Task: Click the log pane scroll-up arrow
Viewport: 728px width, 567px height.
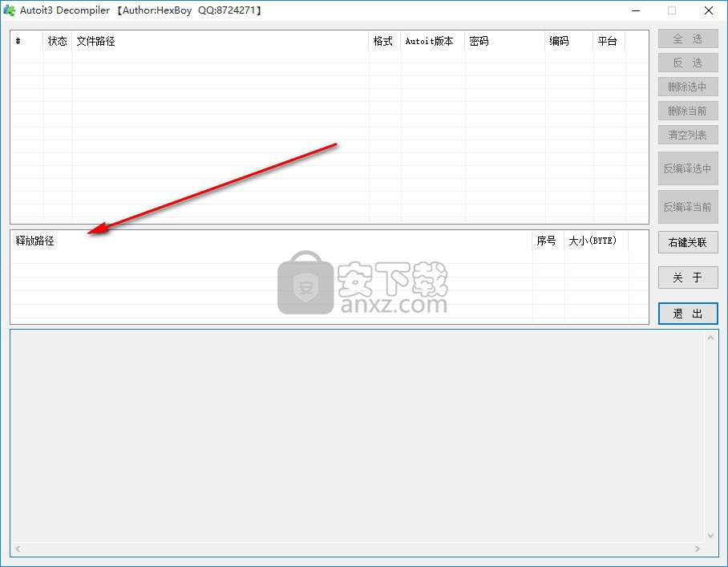Action: point(710,338)
